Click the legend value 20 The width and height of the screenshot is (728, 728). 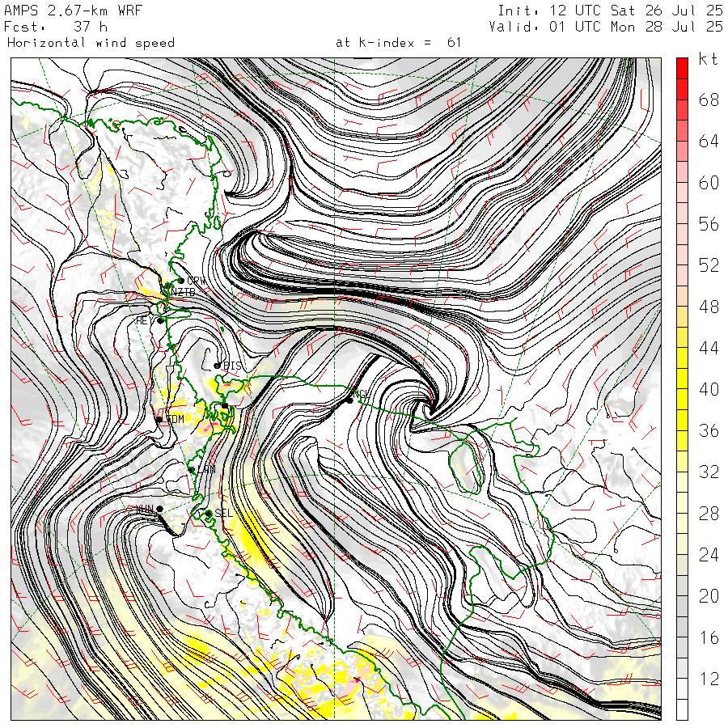tap(709, 595)
